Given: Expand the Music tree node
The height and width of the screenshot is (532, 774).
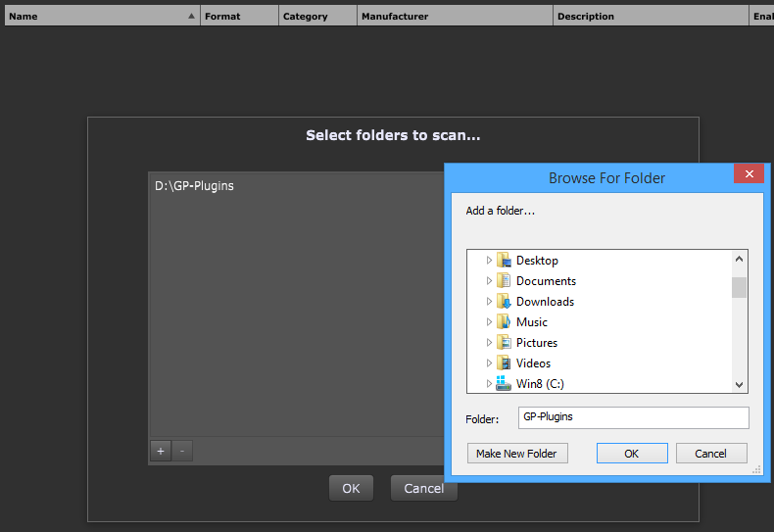Looking at the screenshot, I should coord(489,321).
